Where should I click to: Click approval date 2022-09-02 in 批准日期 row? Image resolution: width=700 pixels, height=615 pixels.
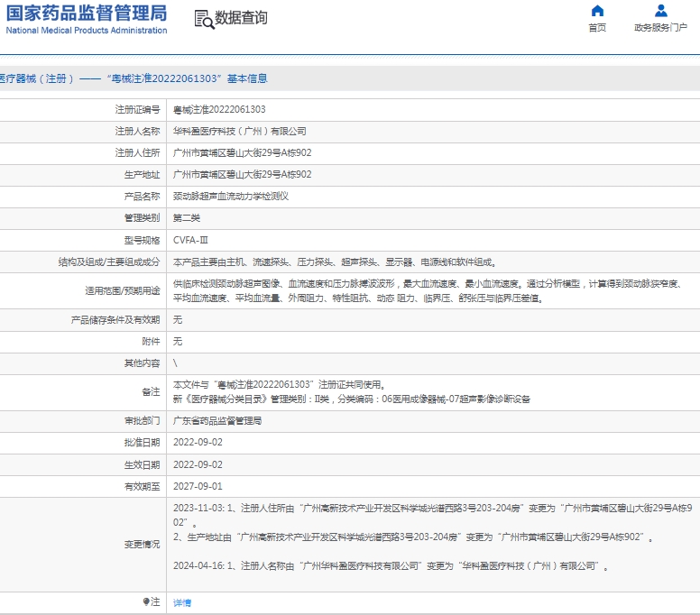click(198, 442)
